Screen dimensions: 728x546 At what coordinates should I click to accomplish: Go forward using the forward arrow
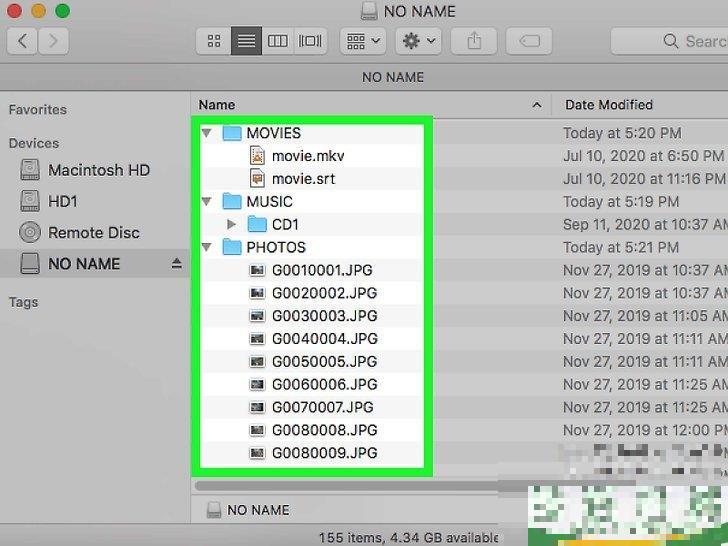52,41
